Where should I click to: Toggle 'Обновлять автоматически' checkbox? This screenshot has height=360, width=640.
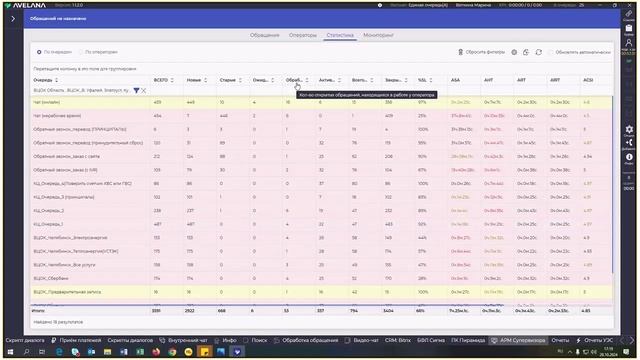pyautogui.click(x=551, y=52)
